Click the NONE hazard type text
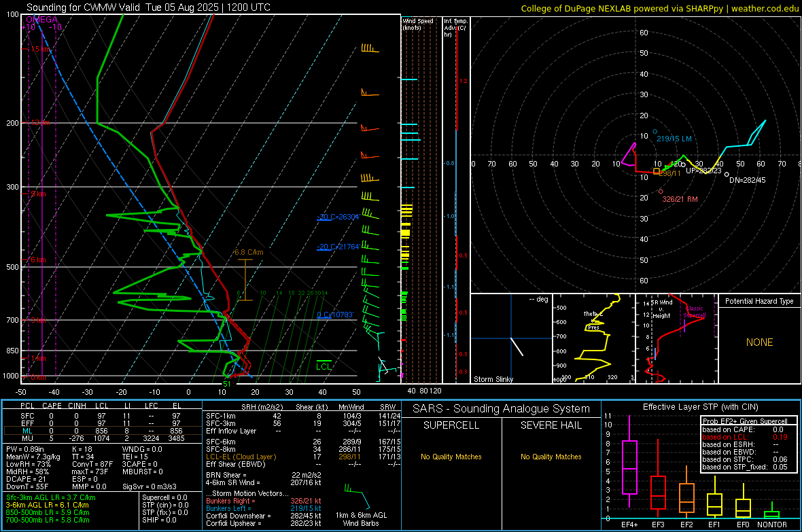Viewport: 802px width, 532px height. tap(759, 342)
